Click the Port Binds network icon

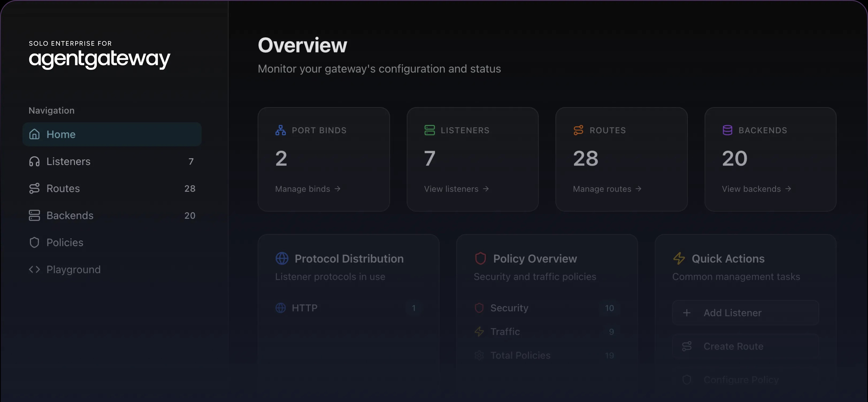pyautogui.click(x=280, y=130)
